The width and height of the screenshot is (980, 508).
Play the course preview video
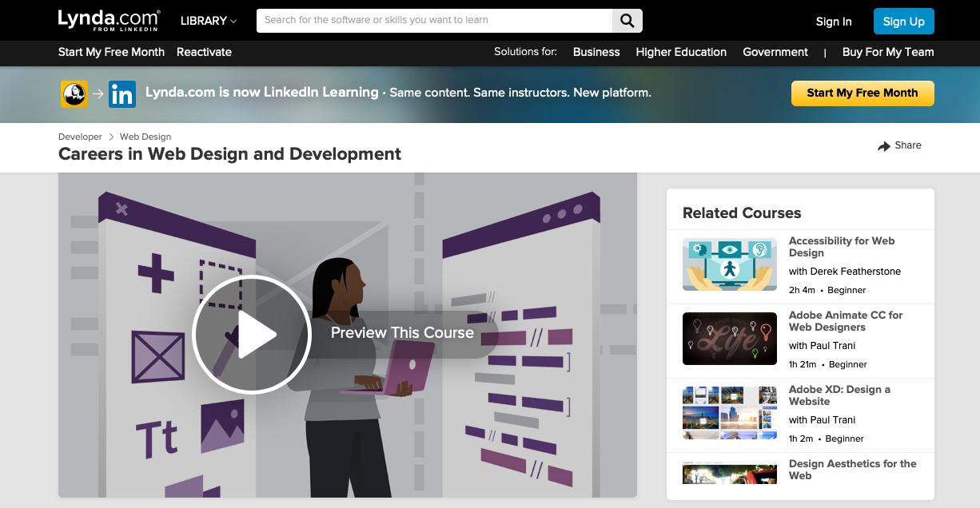252,335
